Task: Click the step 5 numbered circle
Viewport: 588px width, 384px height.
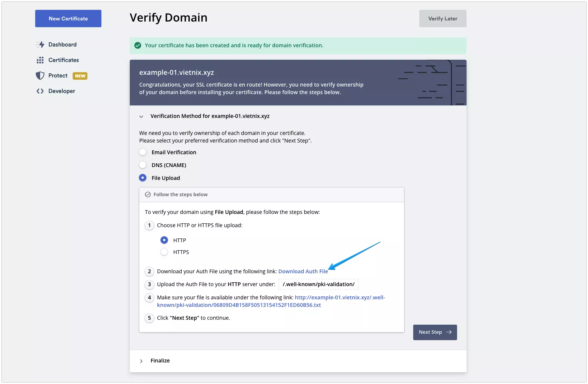Action: 149,318
